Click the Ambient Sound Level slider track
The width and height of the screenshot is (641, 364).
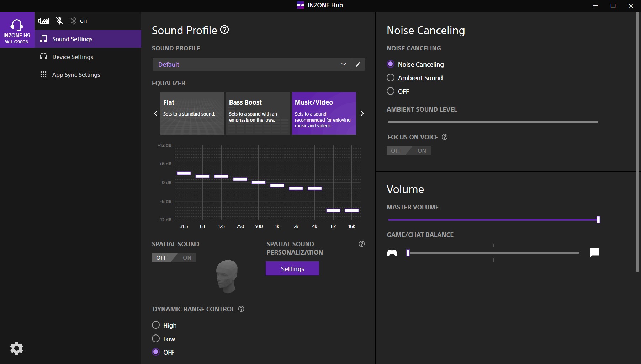493,122
